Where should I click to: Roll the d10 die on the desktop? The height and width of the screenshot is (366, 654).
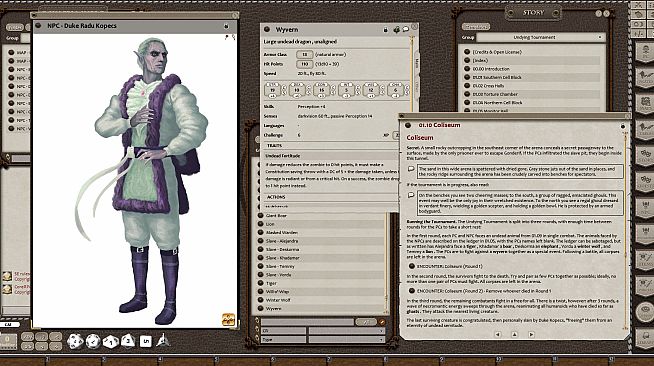point(111,341)
